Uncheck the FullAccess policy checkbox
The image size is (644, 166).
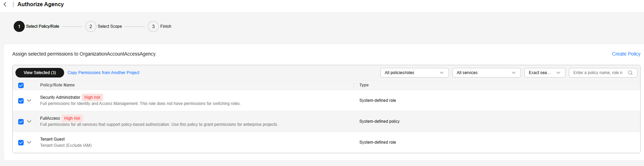tap(21, 122)
